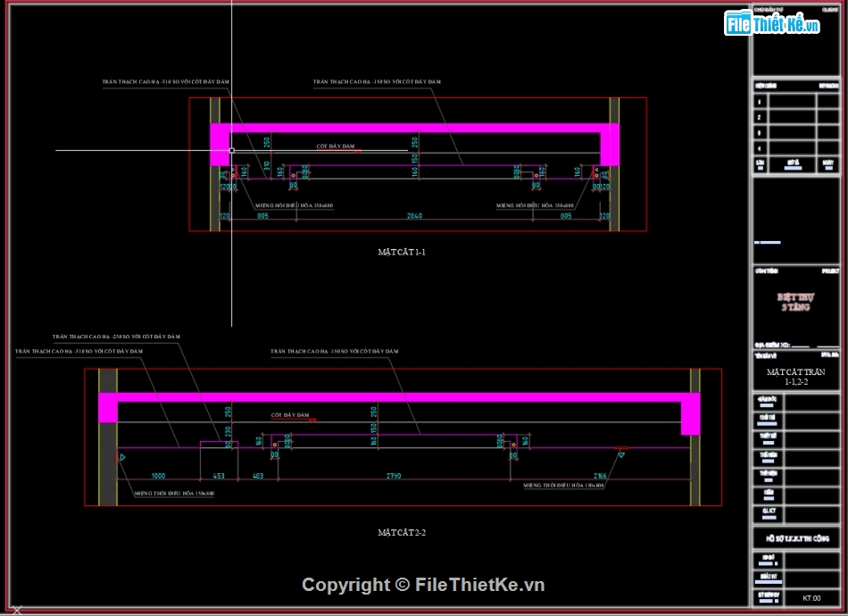Click the 1000 dimension value
Viewport: 848px width, 616px height.
point(159,476)
